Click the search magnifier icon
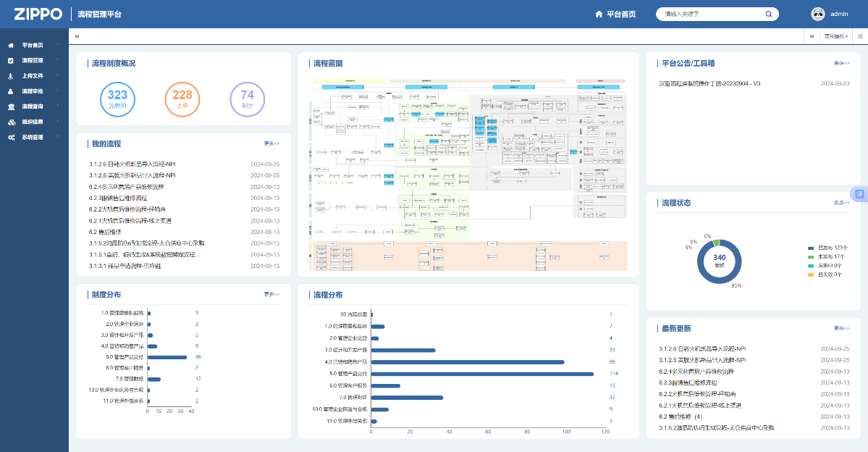Image resolution: width=868 pixels, height=452 pixels. coord(768,14)
